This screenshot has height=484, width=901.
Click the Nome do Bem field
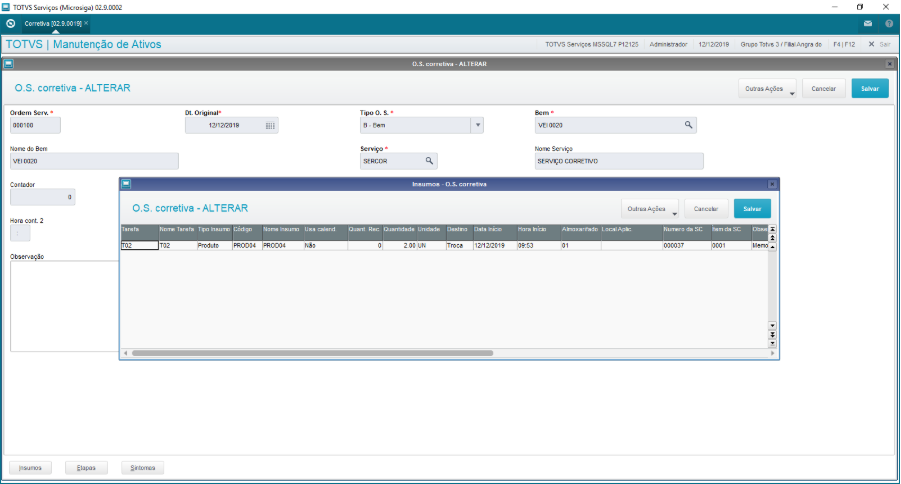pyautogui.click(x=94, y=161)
